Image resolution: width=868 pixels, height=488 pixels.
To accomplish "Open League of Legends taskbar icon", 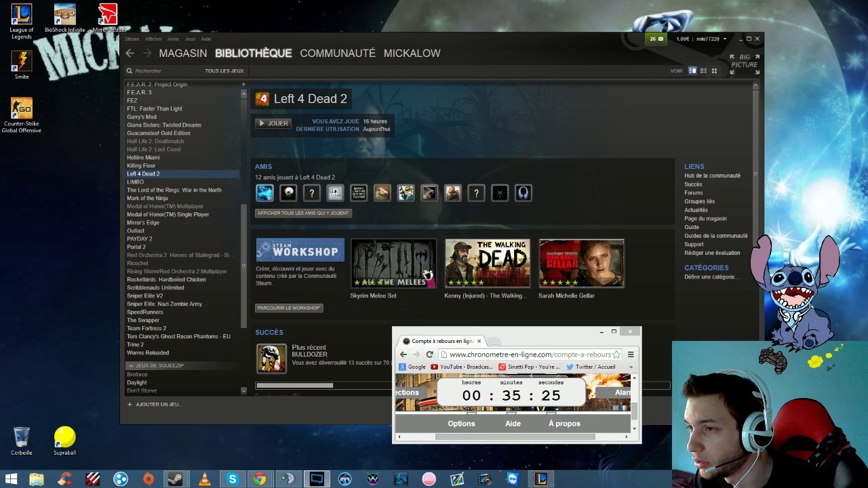I will 540,479.
